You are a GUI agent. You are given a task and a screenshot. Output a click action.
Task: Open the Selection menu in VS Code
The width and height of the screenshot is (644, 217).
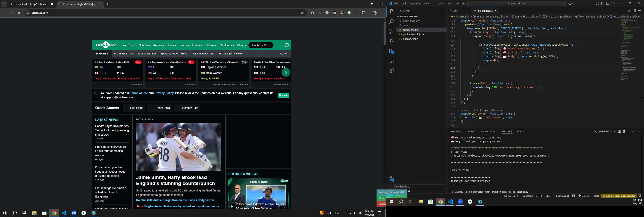(x=415, y=3)
